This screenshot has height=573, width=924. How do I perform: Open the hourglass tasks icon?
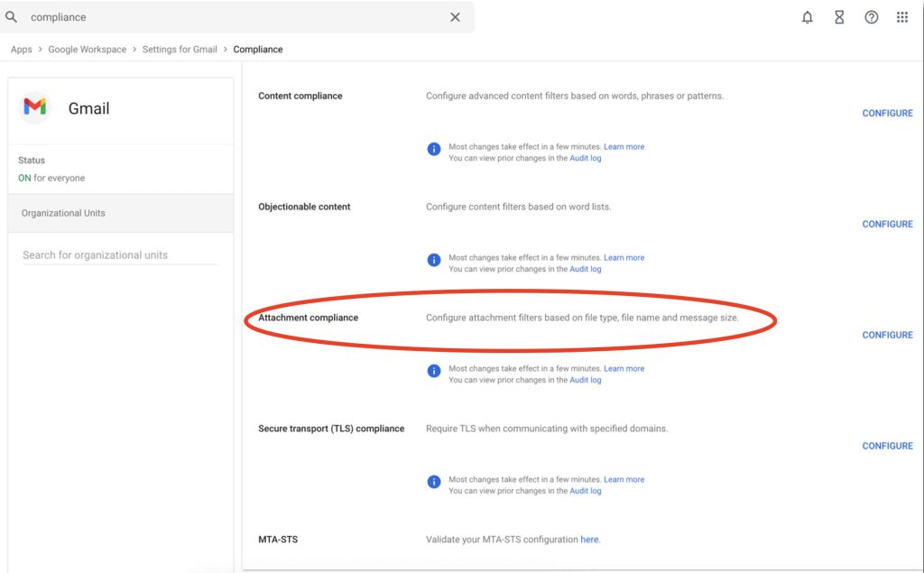839,17
